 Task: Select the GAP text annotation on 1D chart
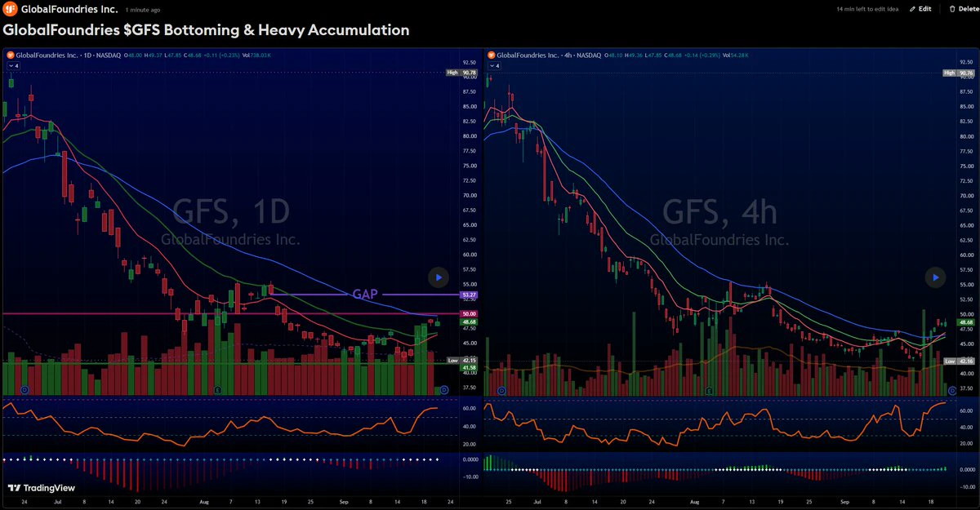click(x=365, y=294)
